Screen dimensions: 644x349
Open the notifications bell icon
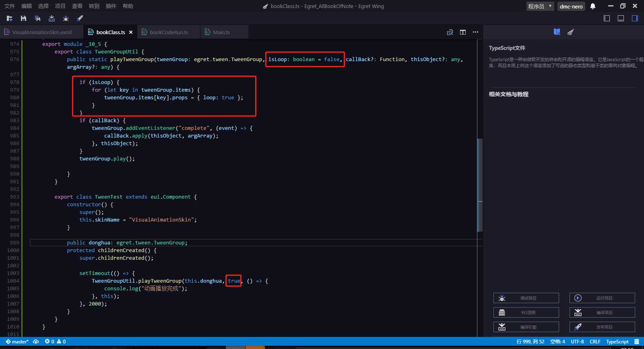click(x=593, y=6)
